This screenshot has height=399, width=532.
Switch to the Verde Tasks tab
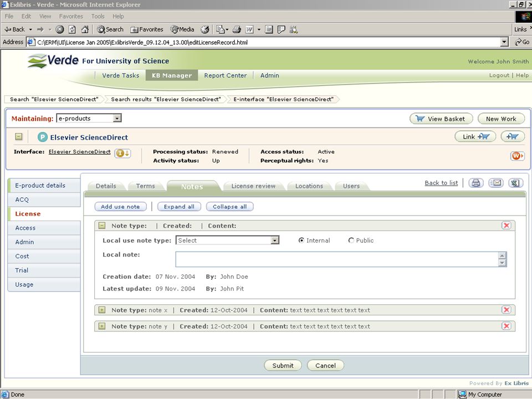[x=120, y=75]
